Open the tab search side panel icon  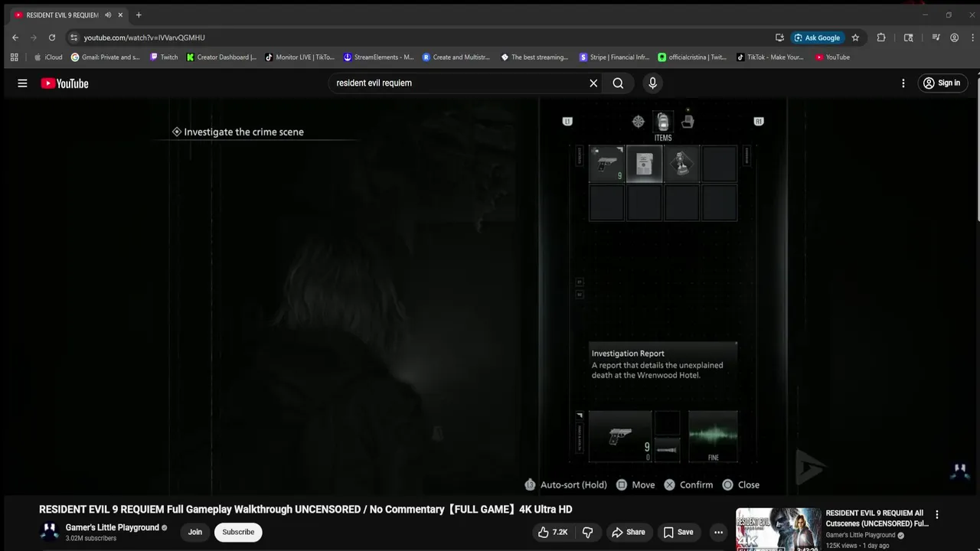(x=909, y=37)
